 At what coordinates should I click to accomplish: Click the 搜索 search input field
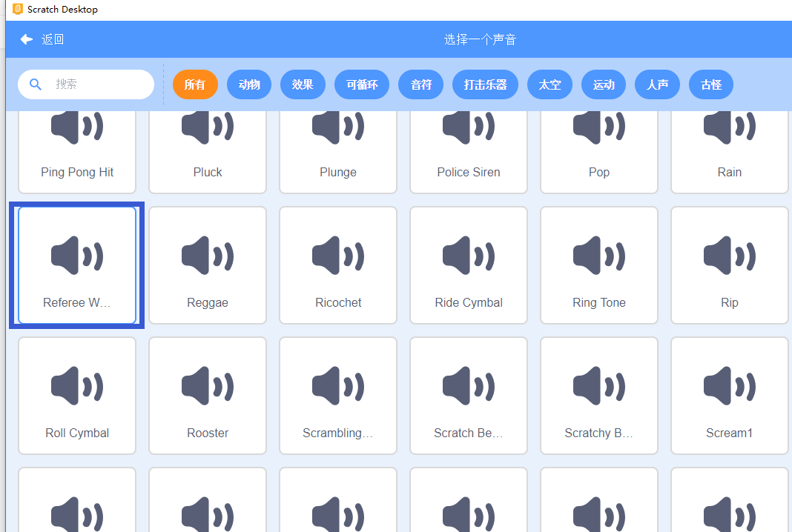(x=86, y=84)
